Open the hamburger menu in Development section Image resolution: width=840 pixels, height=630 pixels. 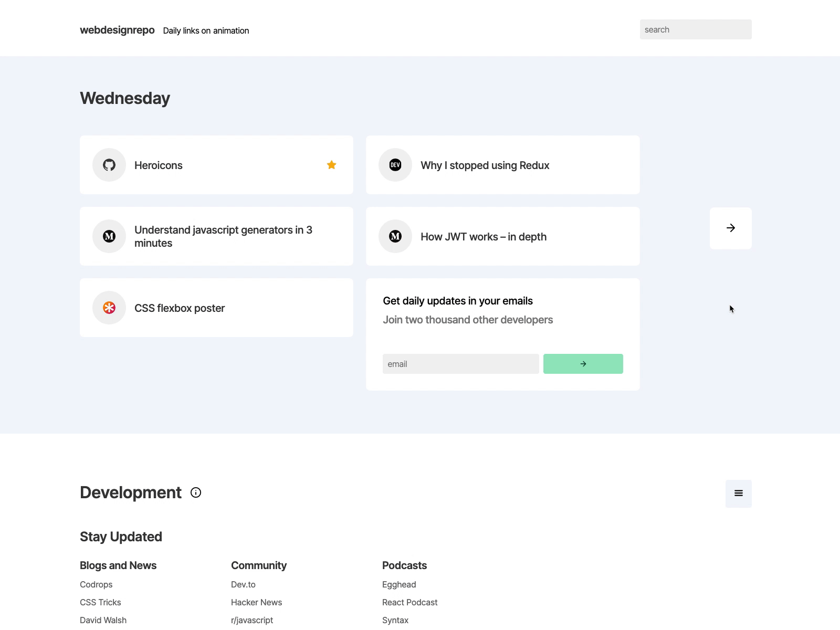(x=738, y=493)
